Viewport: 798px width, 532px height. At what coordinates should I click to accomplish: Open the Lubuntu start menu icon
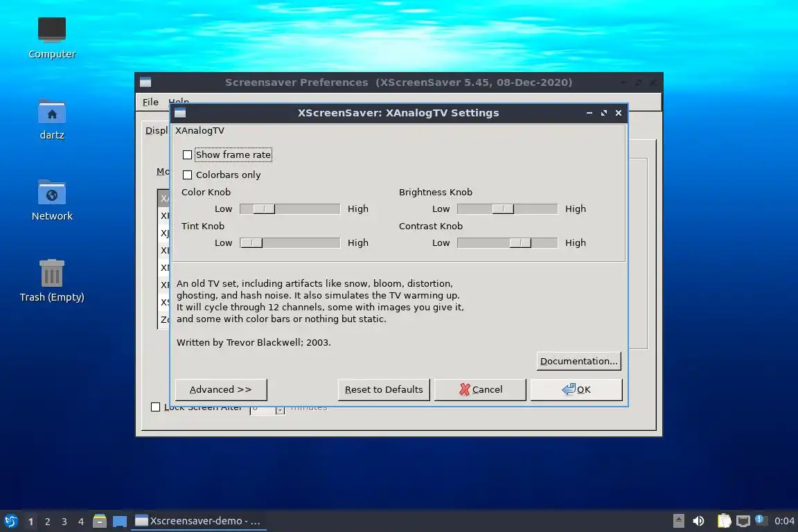(10, 521)
